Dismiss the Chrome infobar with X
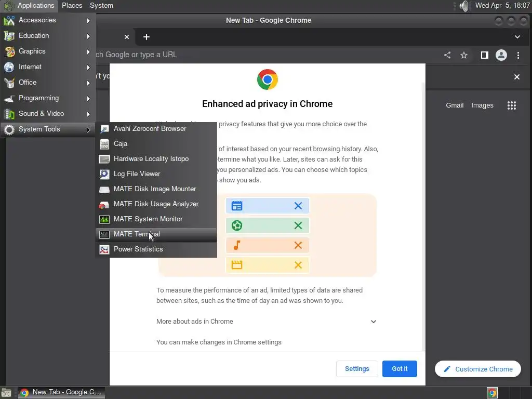Viewport: 532px width, 399px height. (517, 77)
